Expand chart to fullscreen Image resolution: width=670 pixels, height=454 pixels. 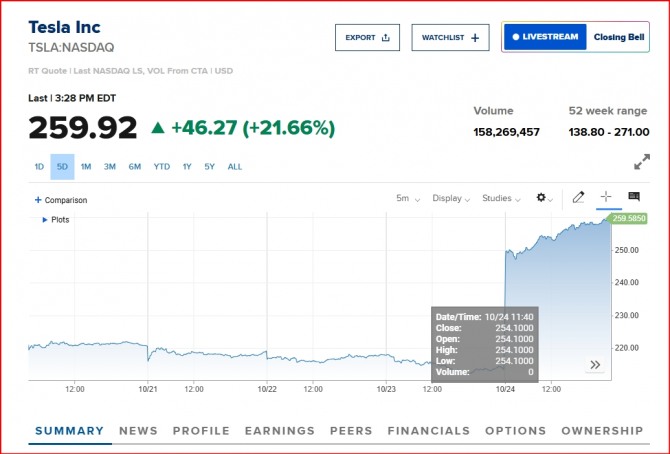click(642, 161)
